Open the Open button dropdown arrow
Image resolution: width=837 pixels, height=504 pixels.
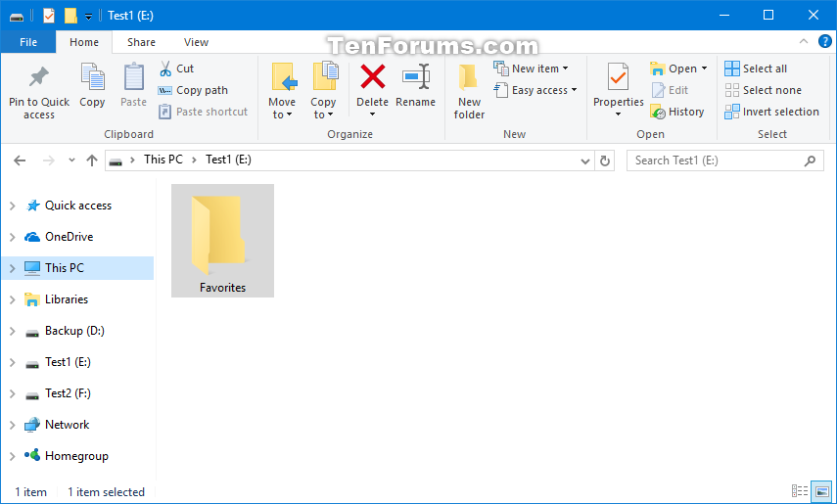tap(704, 69)
